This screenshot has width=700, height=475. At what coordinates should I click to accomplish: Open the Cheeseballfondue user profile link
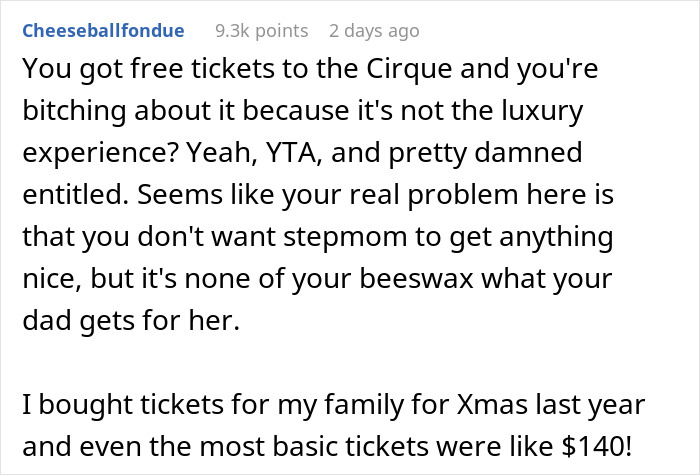click(103, 31)
